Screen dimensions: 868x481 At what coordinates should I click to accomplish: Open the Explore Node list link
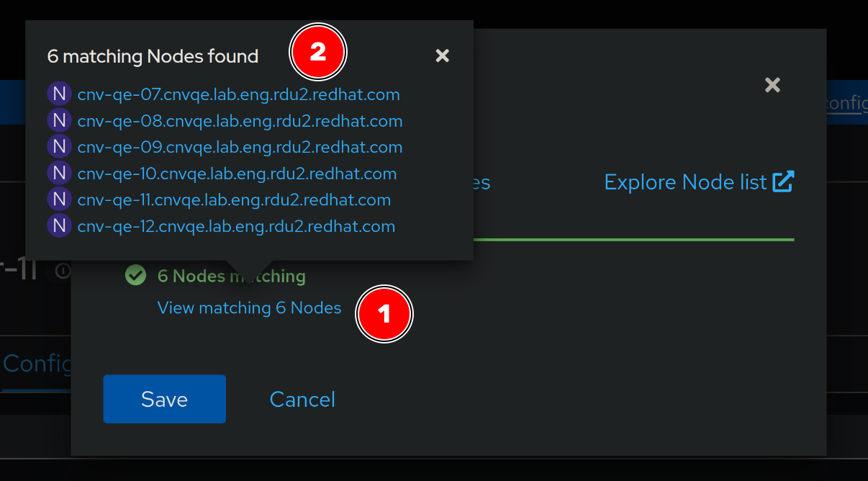685,182
